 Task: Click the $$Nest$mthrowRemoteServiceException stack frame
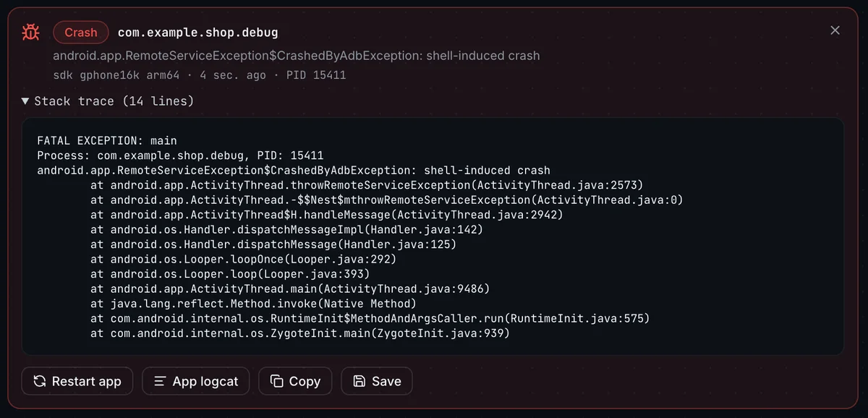pos(387,200)
